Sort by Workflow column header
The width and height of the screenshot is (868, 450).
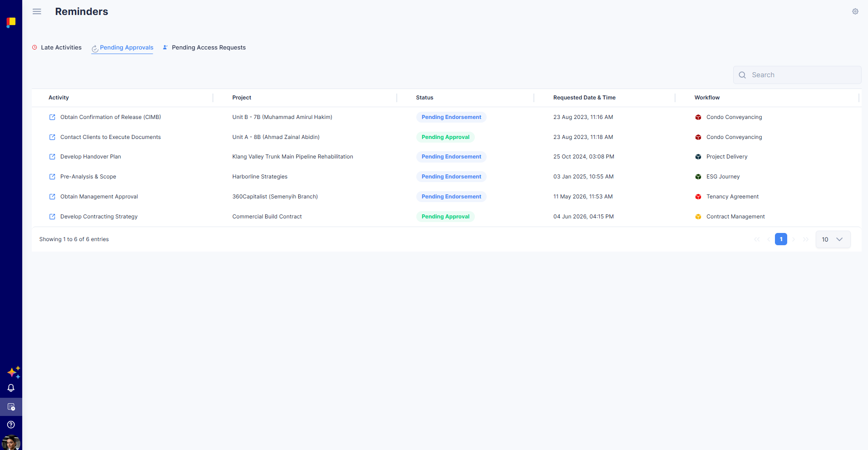[707, 98]
